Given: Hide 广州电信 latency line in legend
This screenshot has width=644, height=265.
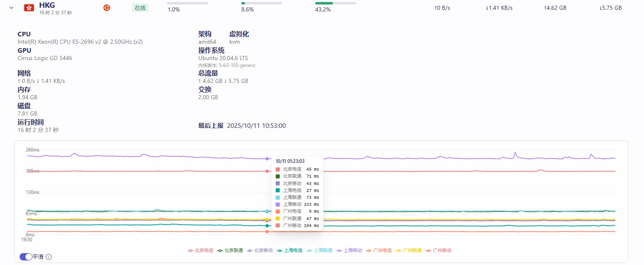Looking at the screenshot, I should pos(379,251).
